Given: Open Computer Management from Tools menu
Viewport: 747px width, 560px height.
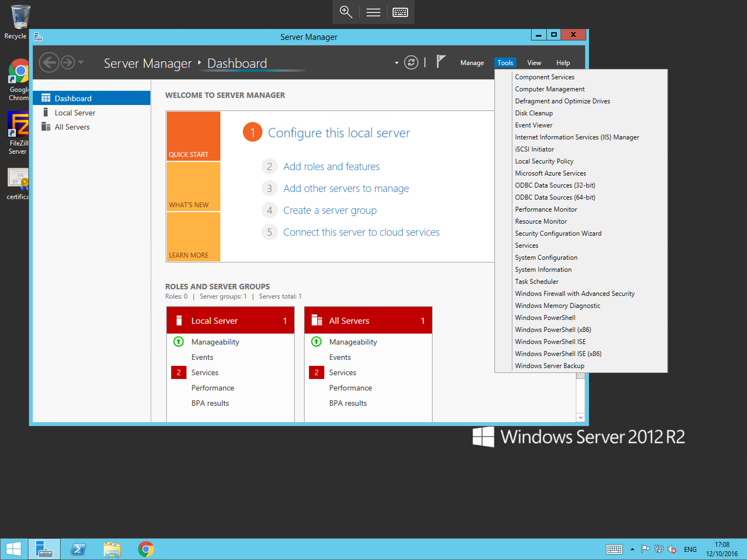Looking at the screenshot, I should click(581, 89).
